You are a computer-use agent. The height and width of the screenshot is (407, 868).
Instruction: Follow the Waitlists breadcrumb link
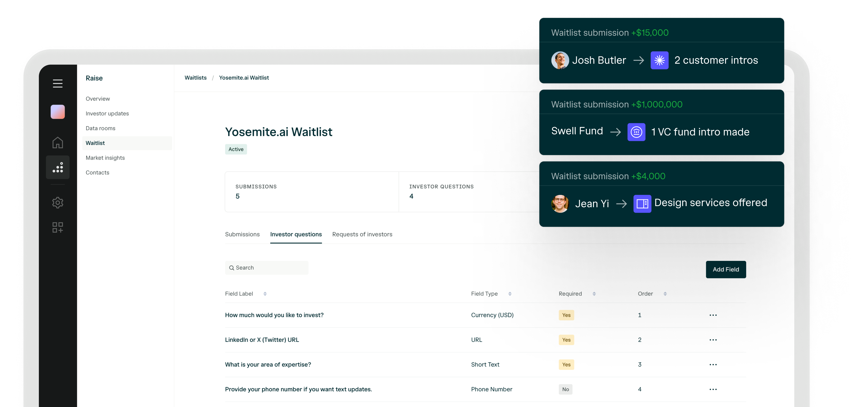click(x=196, y=78)
